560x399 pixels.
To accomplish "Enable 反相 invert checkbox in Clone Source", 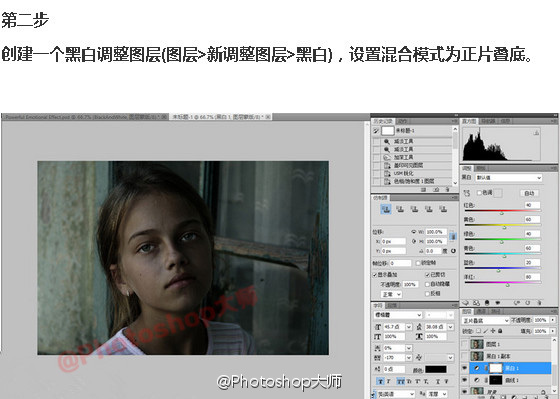I will coord(428,294).
